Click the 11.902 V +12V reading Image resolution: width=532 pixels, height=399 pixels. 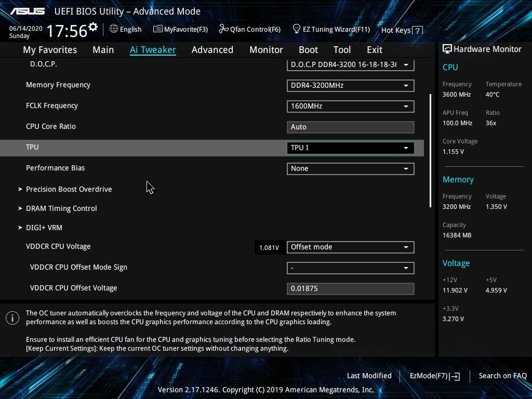[455, 290]
